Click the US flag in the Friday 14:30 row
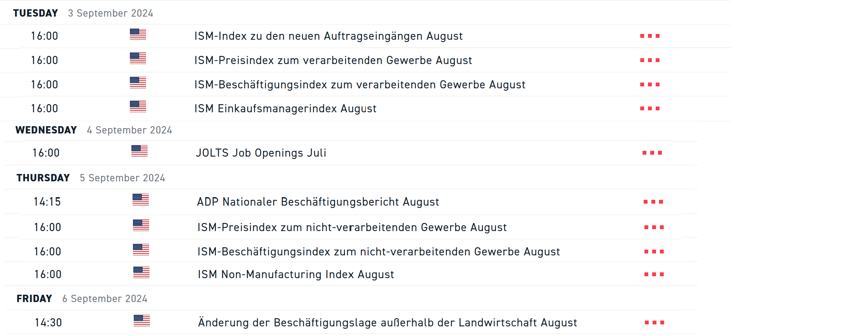The width and height of the screenshot is (868, 336). [142, 321]
